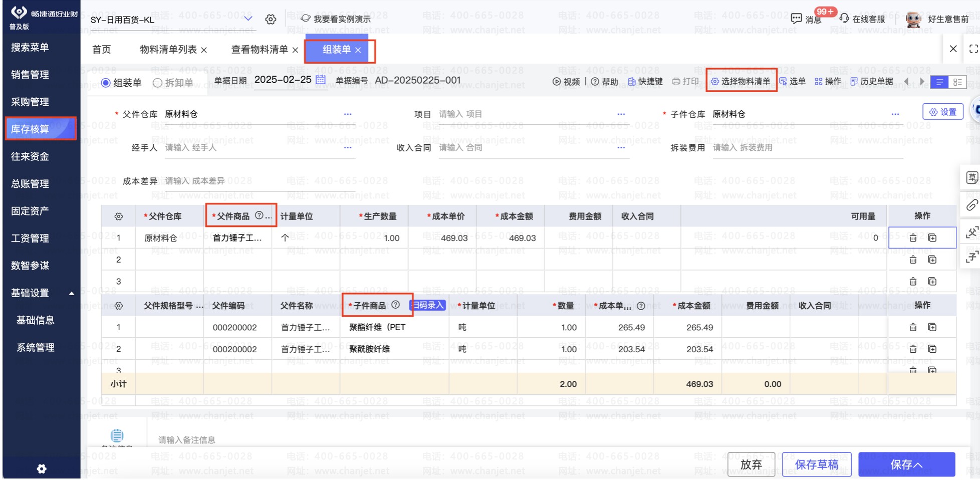The width and height of the screenshot is (980, 480).
Task: Open 库存核算 in sidebar
Action: click(40, 129)
